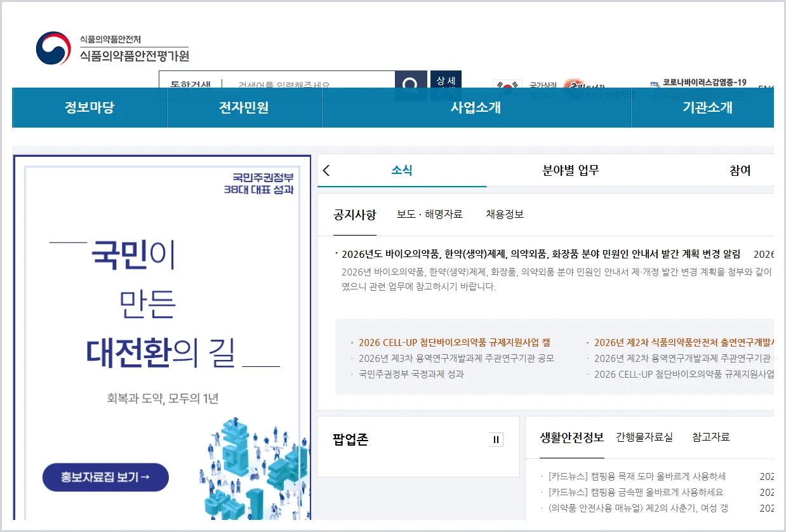The width and height of the screenshot is (786, 532).
Task: Click the 국민이 만든 대전환의 길 banner
Action: coord(162,337)
